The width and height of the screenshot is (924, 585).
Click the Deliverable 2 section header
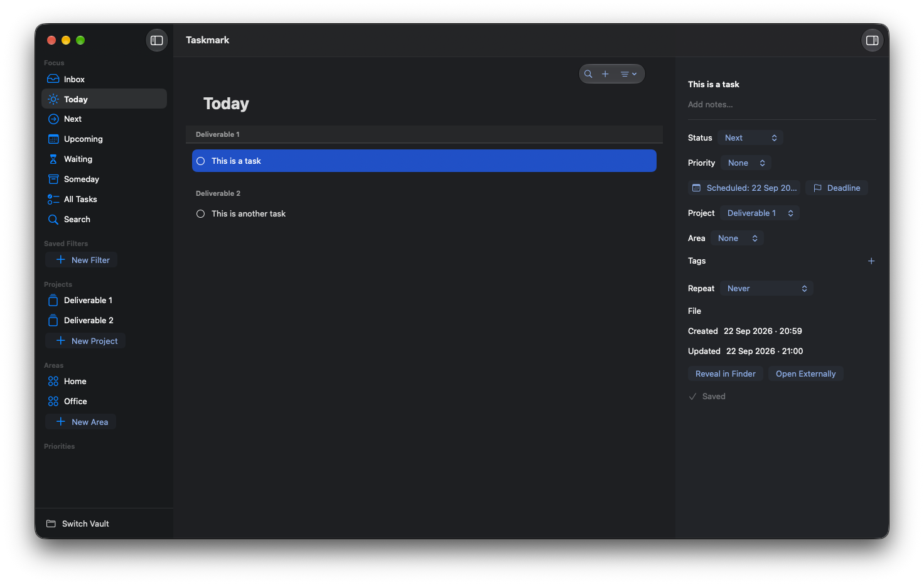[424, 193]
